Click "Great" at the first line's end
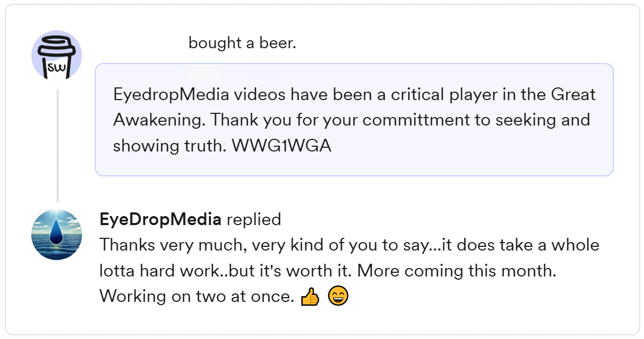Viewport: 644px width, 339px height. [x=573, y=94]
